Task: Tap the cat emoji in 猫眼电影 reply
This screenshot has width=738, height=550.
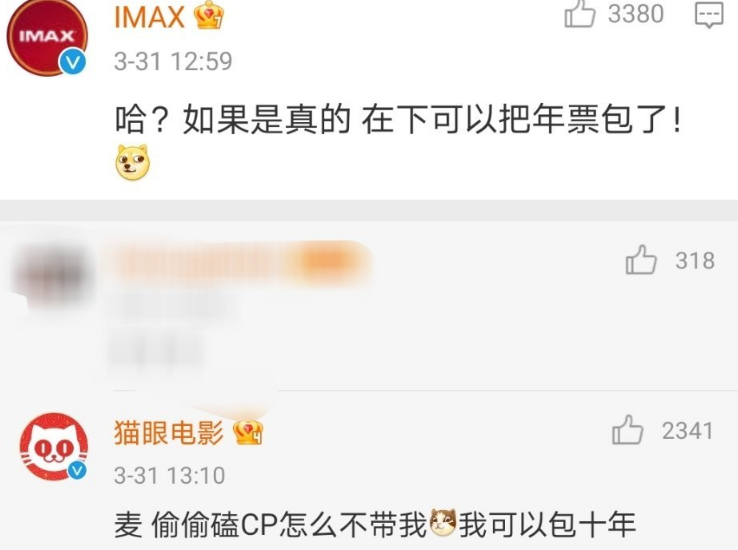Action: pyautogui.click(x=443, y=522)
